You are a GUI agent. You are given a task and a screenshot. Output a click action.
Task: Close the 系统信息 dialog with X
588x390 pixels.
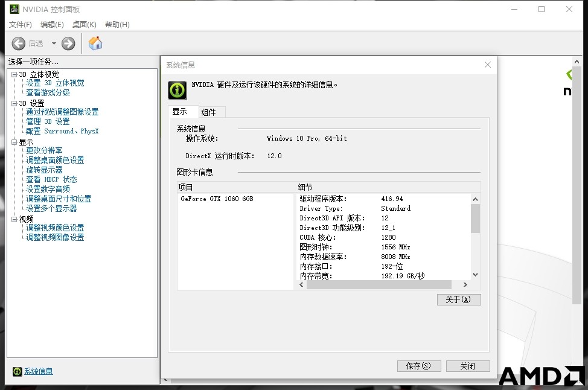pyautogui.click(x=488, y=65)
